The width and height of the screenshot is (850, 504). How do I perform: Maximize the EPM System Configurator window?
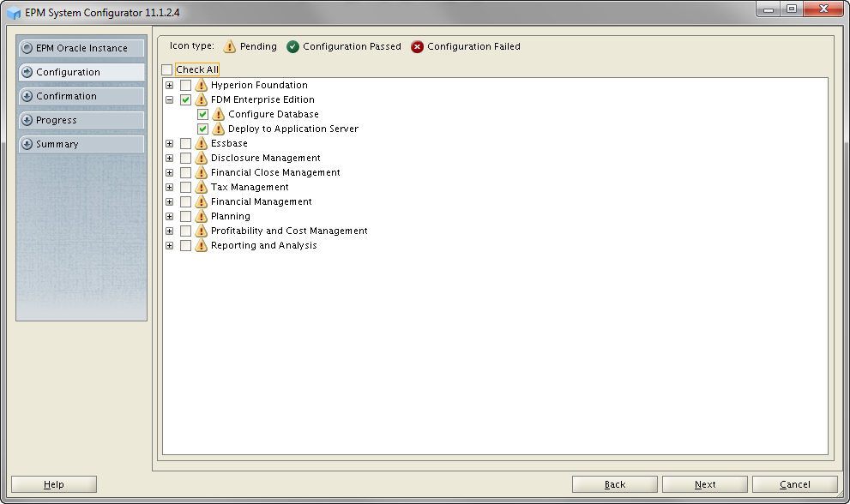pyautogui.click(x=792, y=9)
